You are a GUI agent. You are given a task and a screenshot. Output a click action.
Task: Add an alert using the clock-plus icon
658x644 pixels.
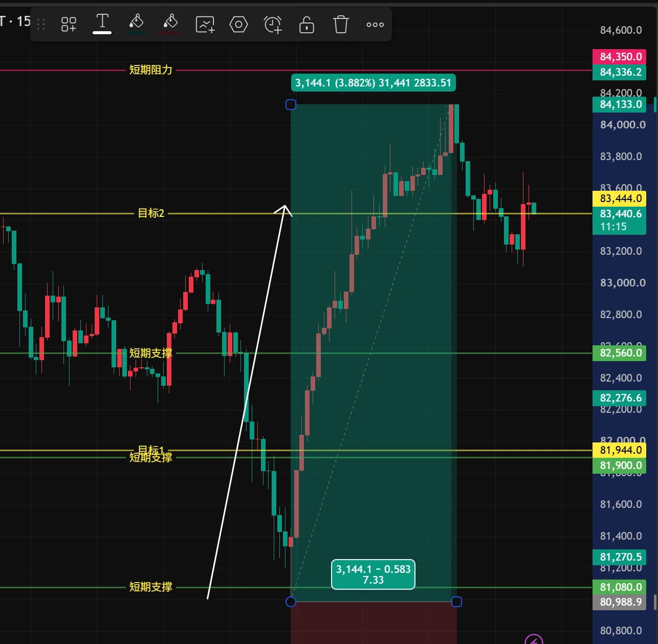point(273,24)
